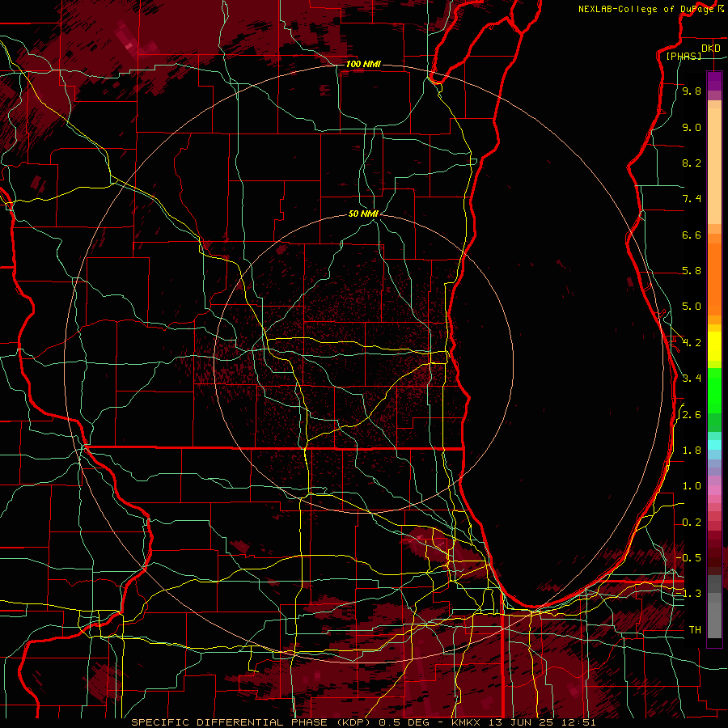Click the 2.6 value on the color scale
728x728 pixels.
(692, 415)
